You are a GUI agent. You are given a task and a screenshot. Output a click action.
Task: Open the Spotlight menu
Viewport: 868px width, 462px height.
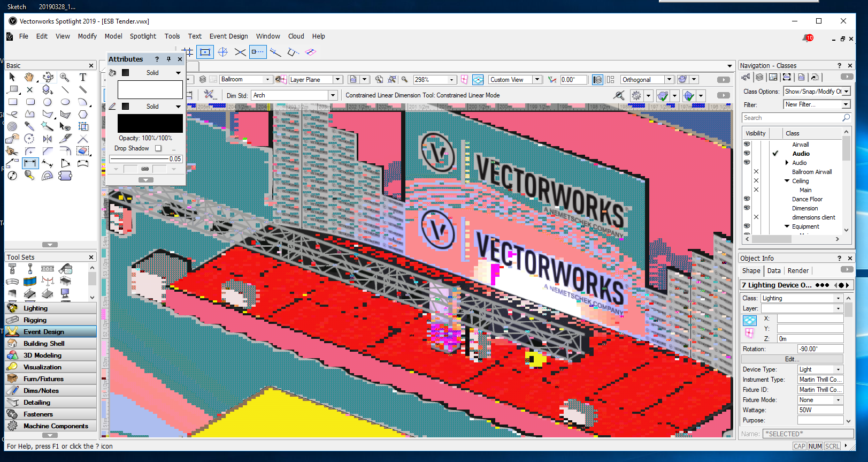click(143, 36)
